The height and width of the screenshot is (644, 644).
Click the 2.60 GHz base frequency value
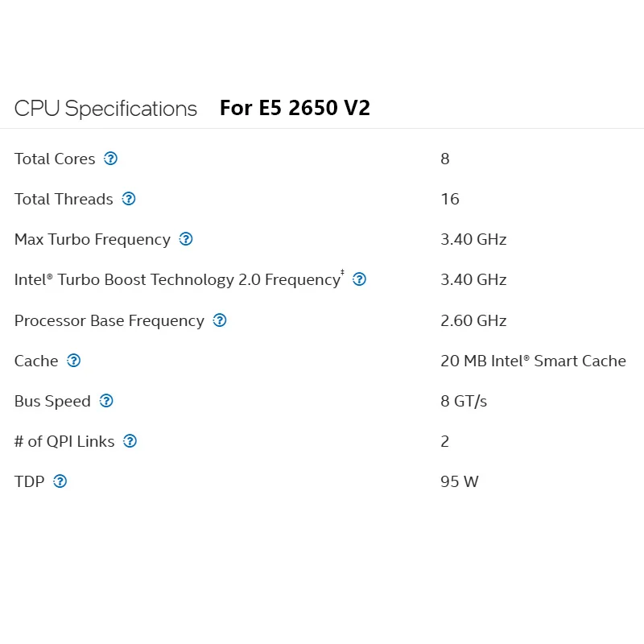coord(473,320)
